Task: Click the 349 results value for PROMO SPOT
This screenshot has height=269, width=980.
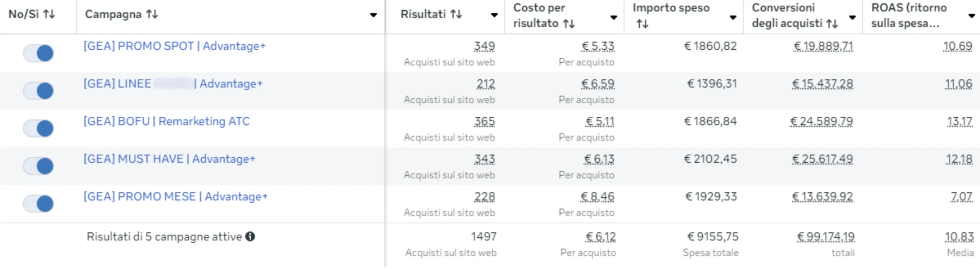Action: pyautogui.click(x=484, y=46)
